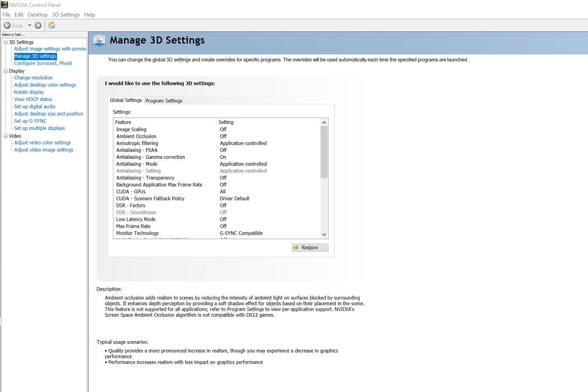The width and height of the screenshot is (588, 392).
Task: Select the Antialiasing - Transparency row
Action: [x=217, y=178]
